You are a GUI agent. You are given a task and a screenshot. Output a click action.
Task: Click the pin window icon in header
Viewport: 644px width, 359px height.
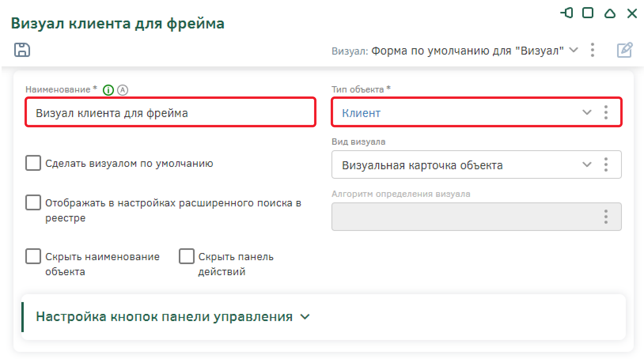coord(566,13)
